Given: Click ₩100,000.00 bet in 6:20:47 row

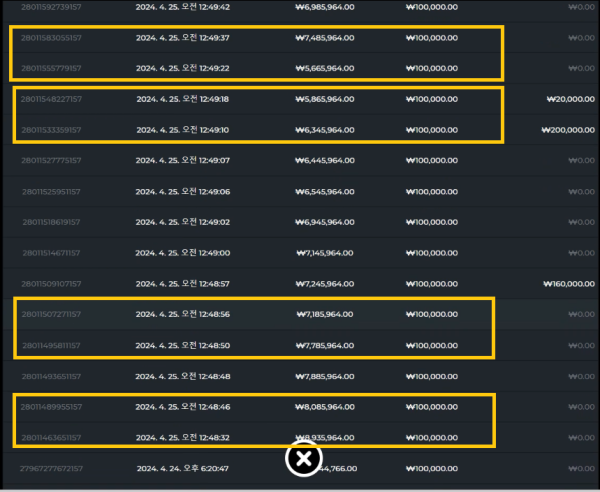Looking at the screenshot, I should [x=432, y=469].
